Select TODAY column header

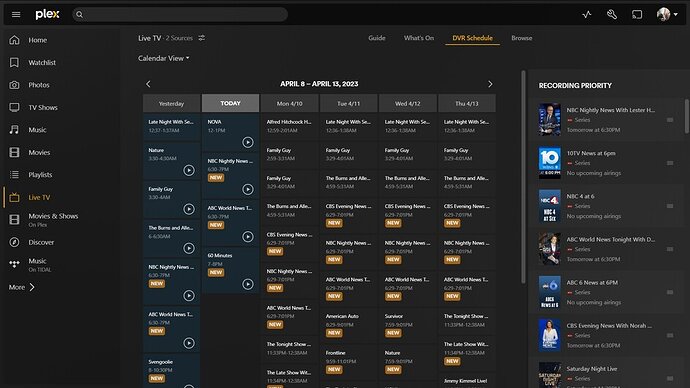coord(230,103)
